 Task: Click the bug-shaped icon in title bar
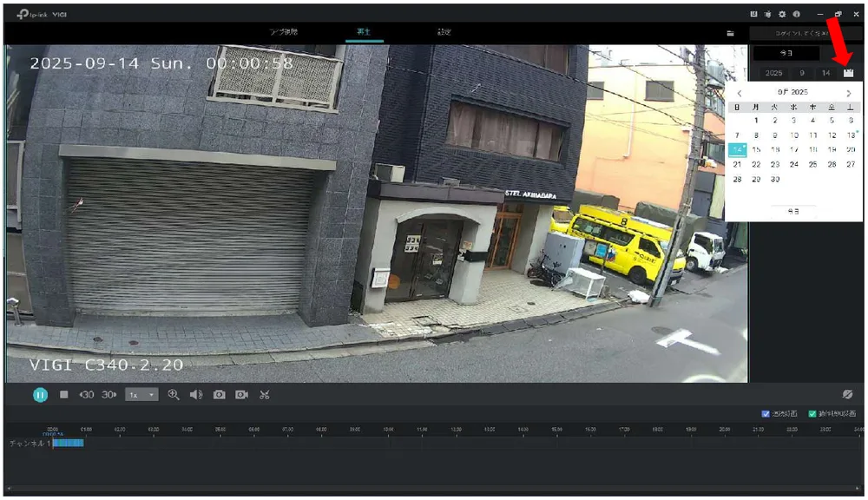tap(768, 15)
